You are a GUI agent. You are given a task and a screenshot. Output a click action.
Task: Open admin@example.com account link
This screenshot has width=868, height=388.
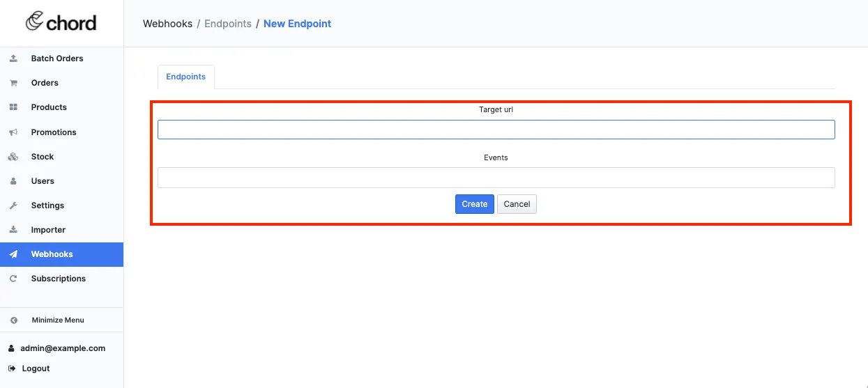tap(63, 348)
